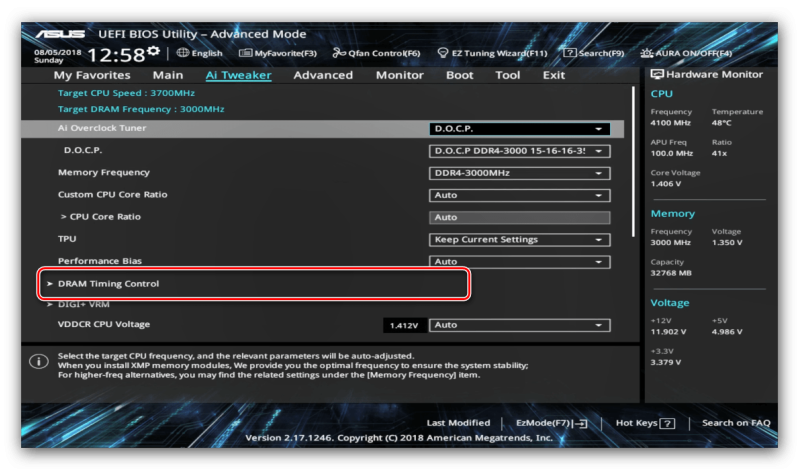Click the clock settings gear icon
The width and height of the screenshot is (800, 470).
click(154, 51)
